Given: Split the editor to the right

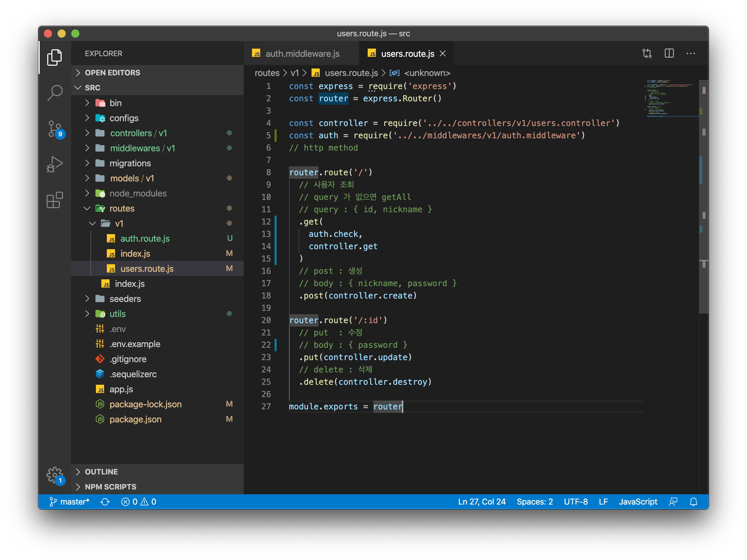Looking at the screenshot, I should tap(669, 53).
